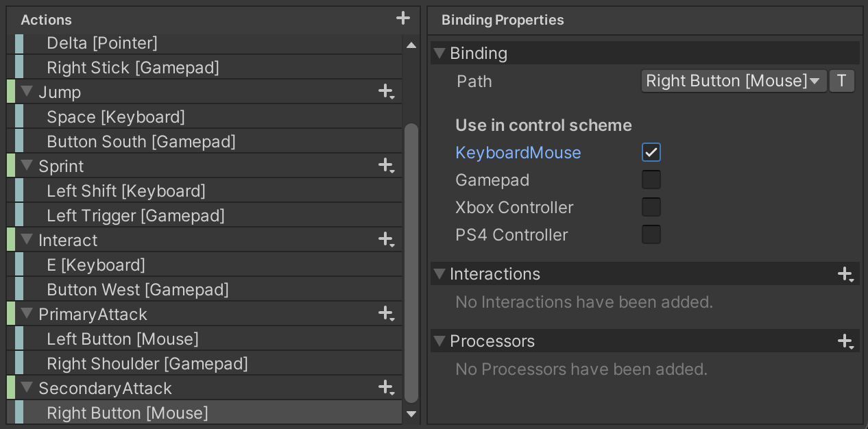Add a binding to the Sprint action
Screen dimensions: 868x429
click(387, 166)
